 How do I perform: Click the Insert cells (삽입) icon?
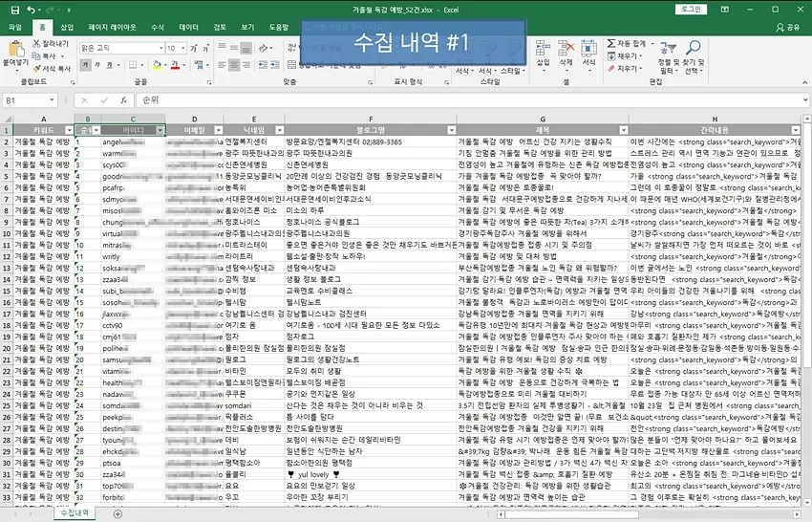tap(543, 48)
